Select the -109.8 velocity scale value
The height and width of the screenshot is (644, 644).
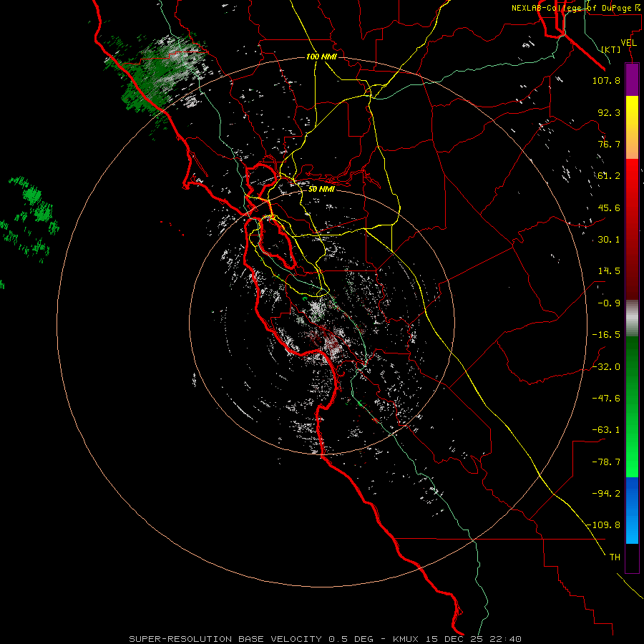[603, 525]
